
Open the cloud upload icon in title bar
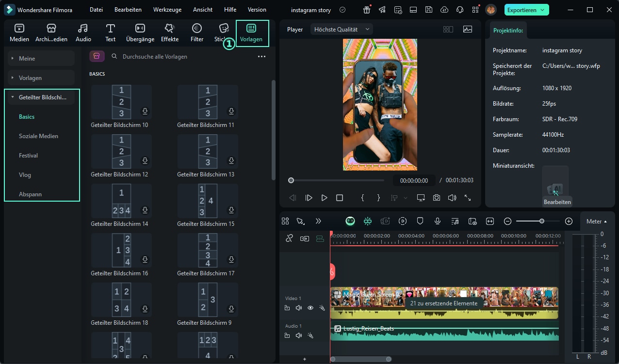[x=444, y=10]
